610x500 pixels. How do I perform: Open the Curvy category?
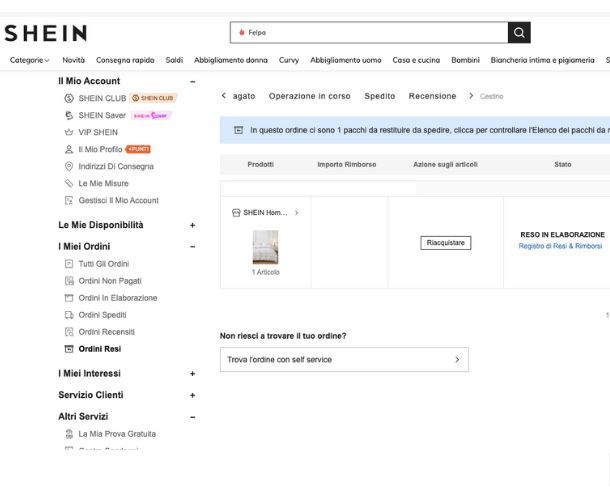point(289,60)
